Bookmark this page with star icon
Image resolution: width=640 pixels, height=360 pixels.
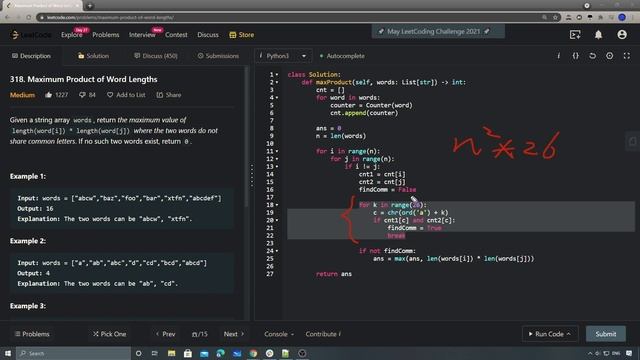[x=555, y=18]
